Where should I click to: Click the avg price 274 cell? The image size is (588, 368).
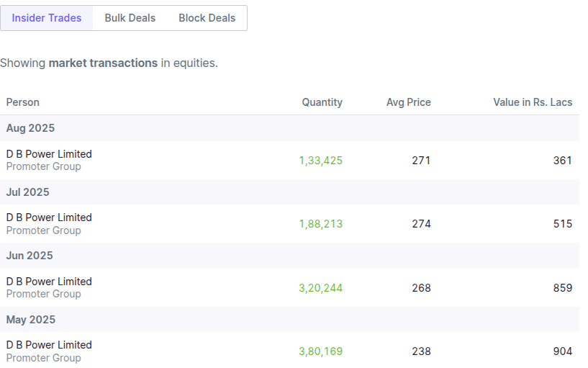[421, 224]
